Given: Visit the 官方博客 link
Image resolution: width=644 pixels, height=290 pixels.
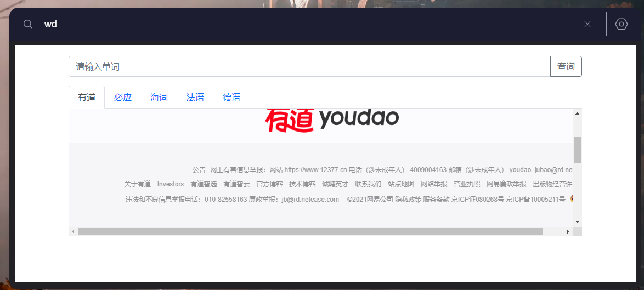Looking at the screenshot, I should coord(269,184).
